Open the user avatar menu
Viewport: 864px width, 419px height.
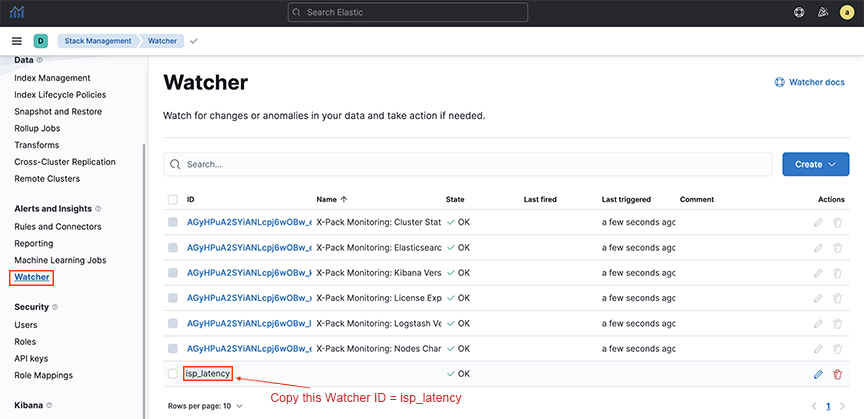click(846, 12)
